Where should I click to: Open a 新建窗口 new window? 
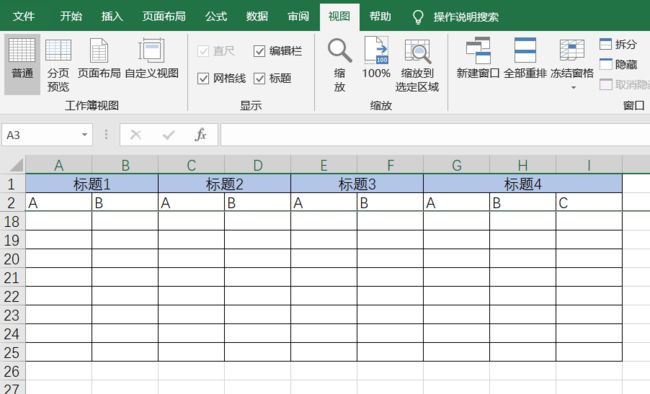tap(478, 58)
